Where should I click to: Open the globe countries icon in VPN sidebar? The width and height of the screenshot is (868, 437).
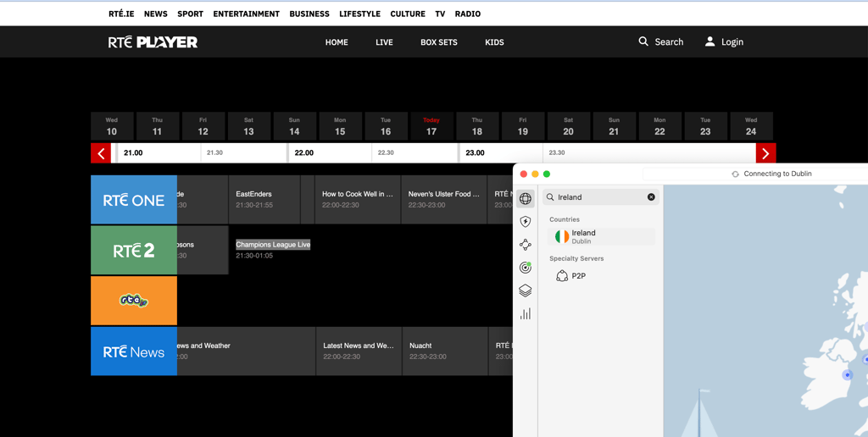(526, 198)
